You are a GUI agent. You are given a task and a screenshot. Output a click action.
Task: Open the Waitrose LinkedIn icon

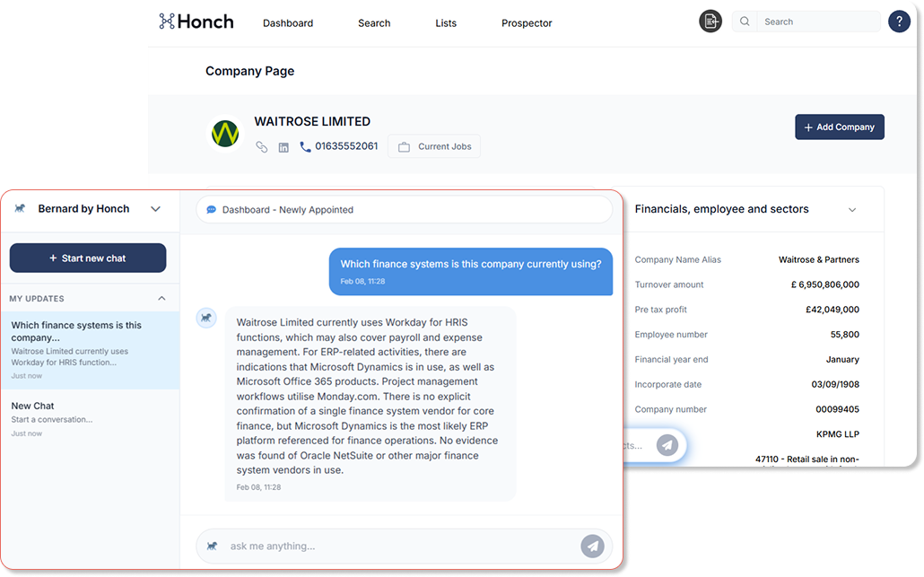(283, 147)
